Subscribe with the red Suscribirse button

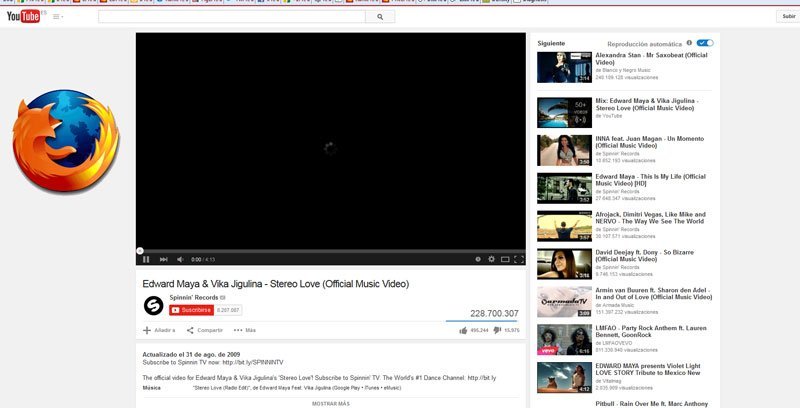[x=191, y=310]
